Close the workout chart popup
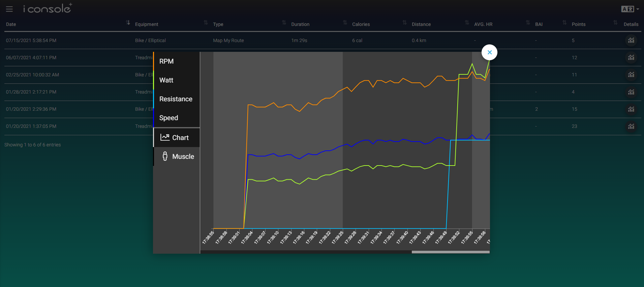This screenshot has width=644, height=287. click(489, 52)
